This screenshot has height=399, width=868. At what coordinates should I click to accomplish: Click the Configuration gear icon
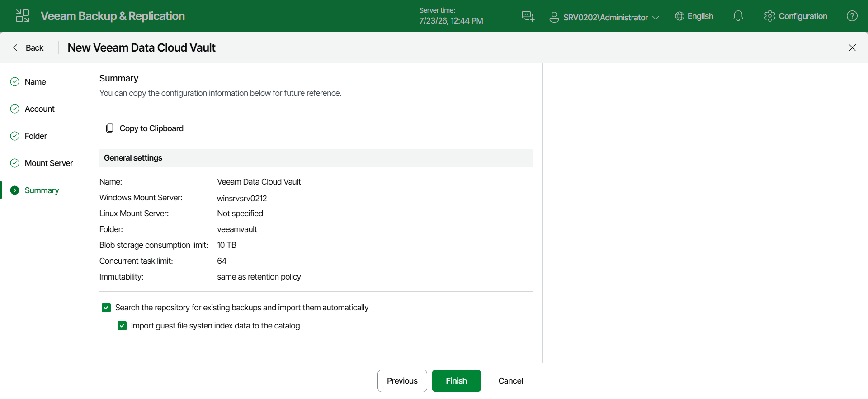click(x=769, y=16)
